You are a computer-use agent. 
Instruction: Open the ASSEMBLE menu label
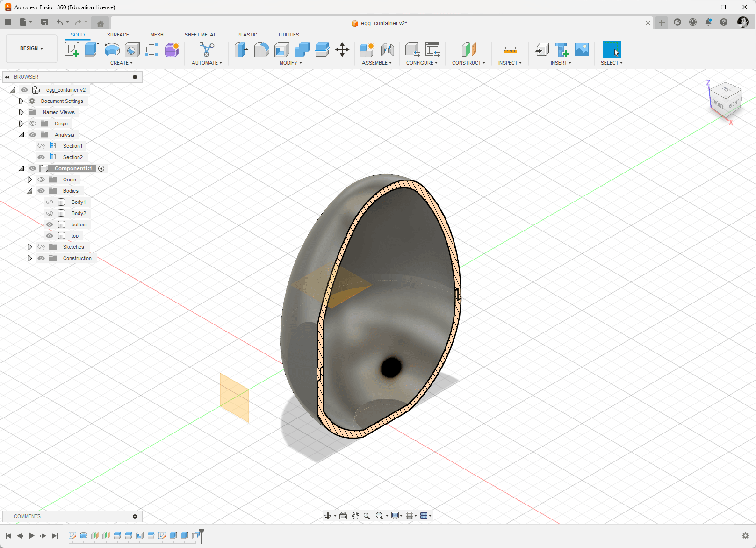click(x=377, y=63)
